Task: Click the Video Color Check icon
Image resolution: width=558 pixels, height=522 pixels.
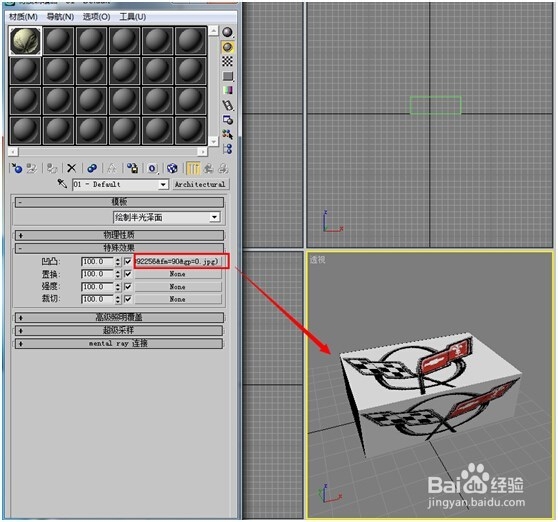Action: point(227,90)
